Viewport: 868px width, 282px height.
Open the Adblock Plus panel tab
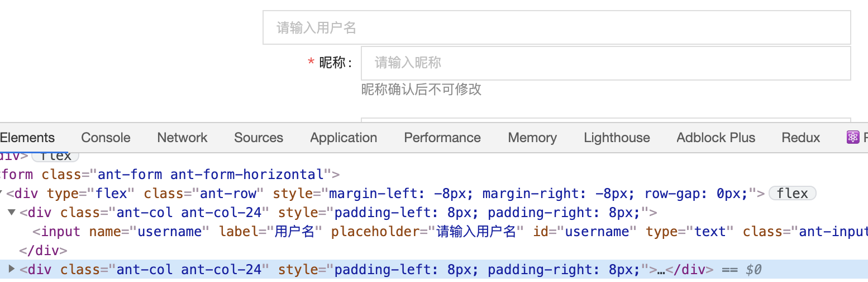[x=716, y=138]
